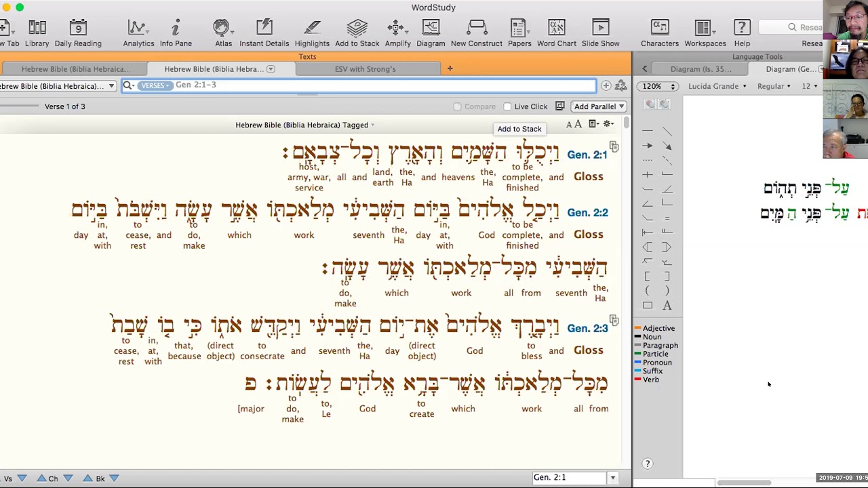
Task: Decrease text size with small A
Action: [569, 125]
